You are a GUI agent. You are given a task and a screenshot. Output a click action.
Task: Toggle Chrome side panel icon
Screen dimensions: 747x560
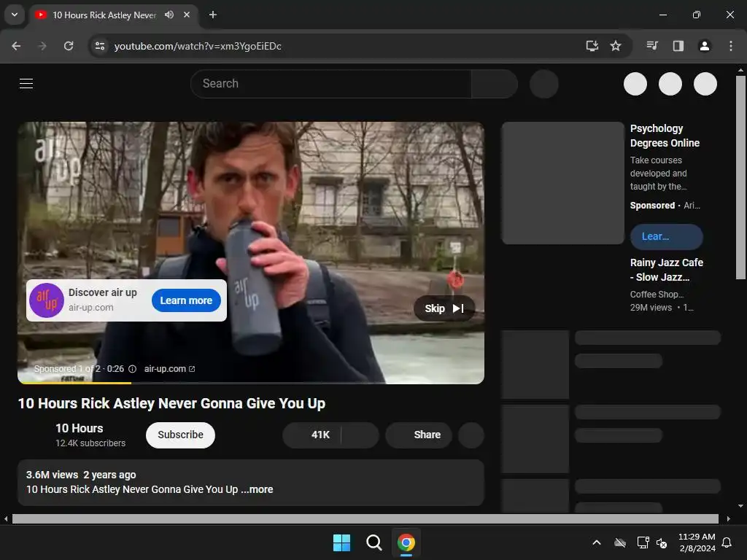coord(678,46)
